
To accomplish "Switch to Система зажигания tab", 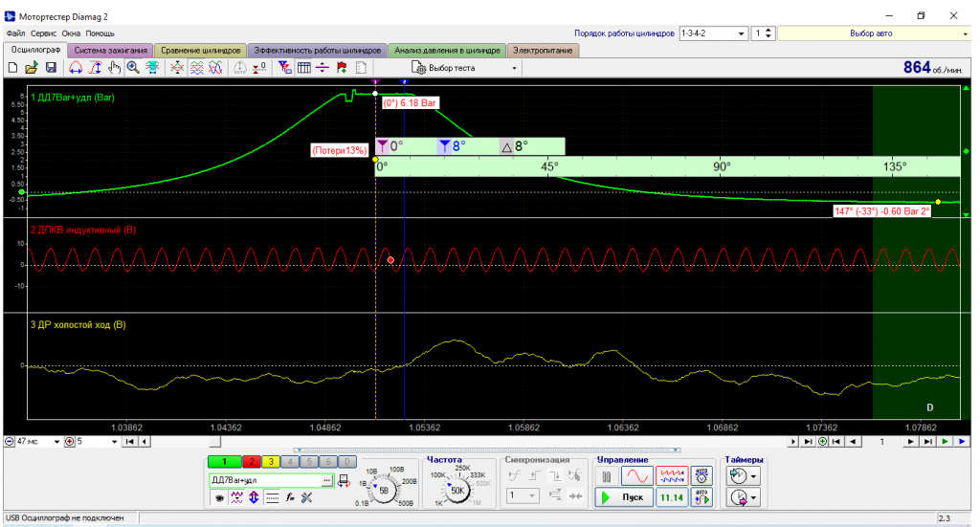I will tap(111, 51).
